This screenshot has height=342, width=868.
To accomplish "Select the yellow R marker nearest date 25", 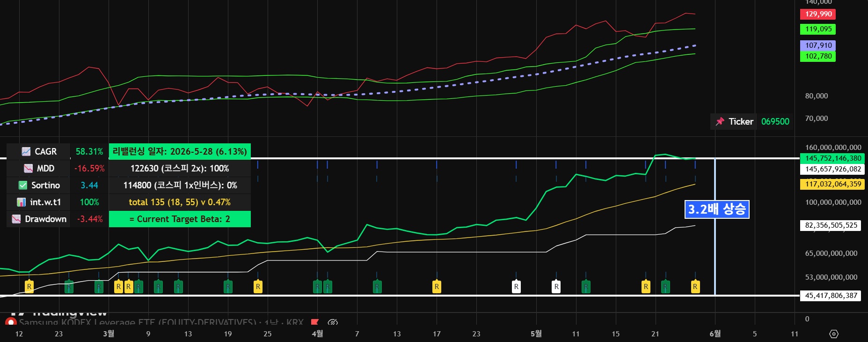I will pyautogui.click(x=258, y=287).
